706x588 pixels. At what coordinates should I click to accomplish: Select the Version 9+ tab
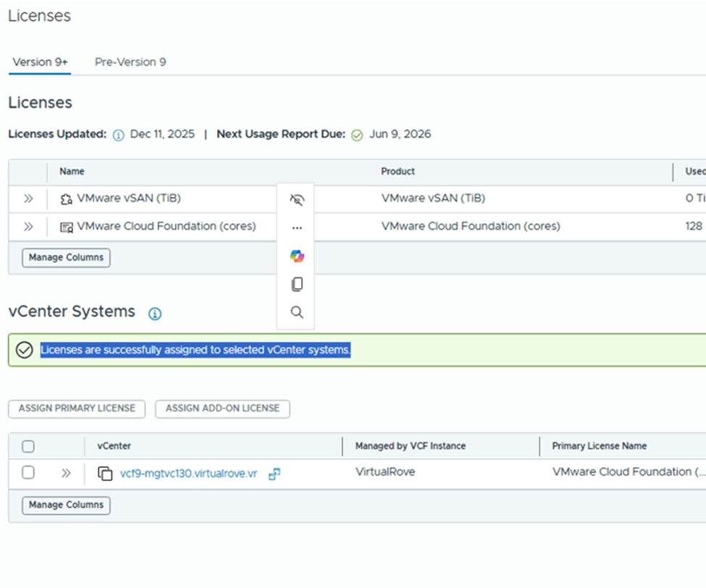click(x=41, y=62)
